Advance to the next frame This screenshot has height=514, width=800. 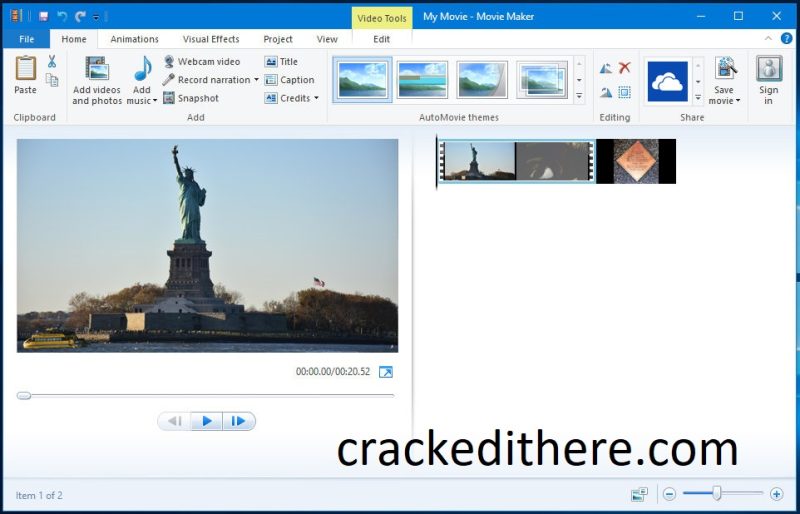[238, 421]
